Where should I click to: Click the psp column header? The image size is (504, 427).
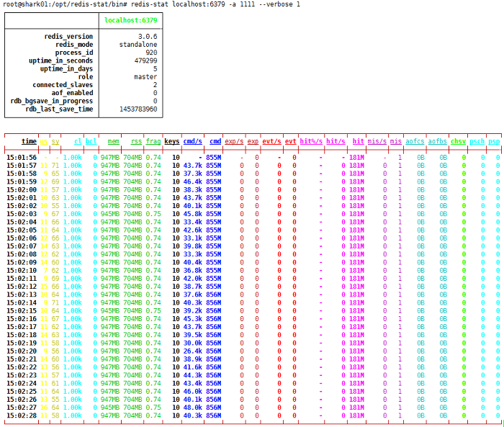click(x=494, y=141)
